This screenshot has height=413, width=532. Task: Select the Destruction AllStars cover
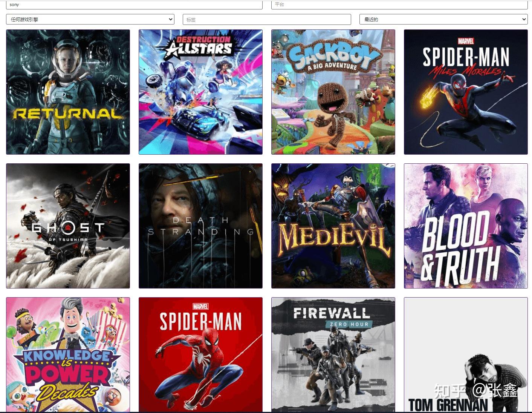pos(200,92)
